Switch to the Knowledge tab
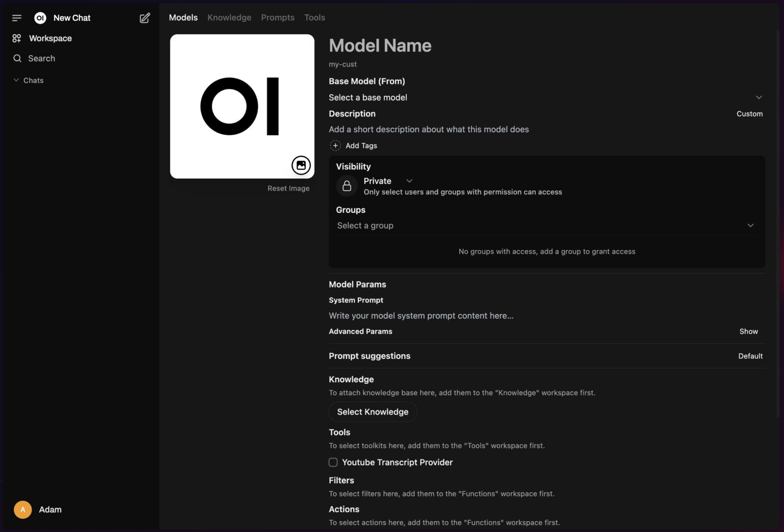The width and height of the screenshot is (784, 532). click(x=229, y=17)
